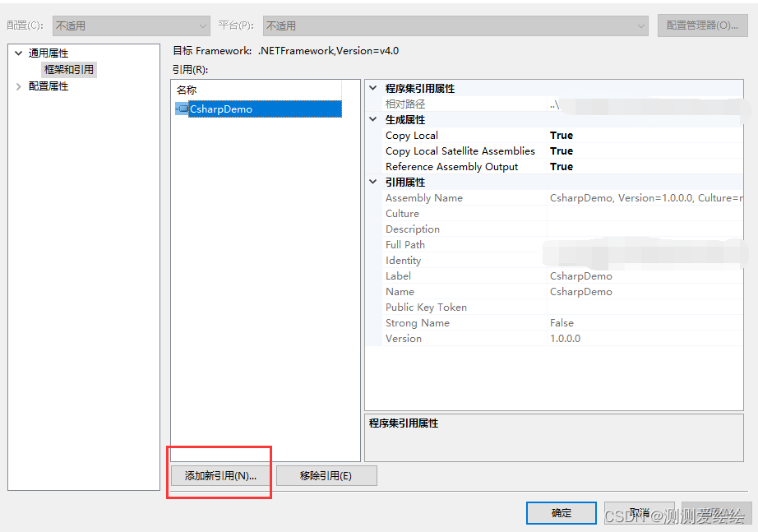Collapse the 引用属性 property group
This screenshot has height=532, width=758.
click(x=372, y=182)
